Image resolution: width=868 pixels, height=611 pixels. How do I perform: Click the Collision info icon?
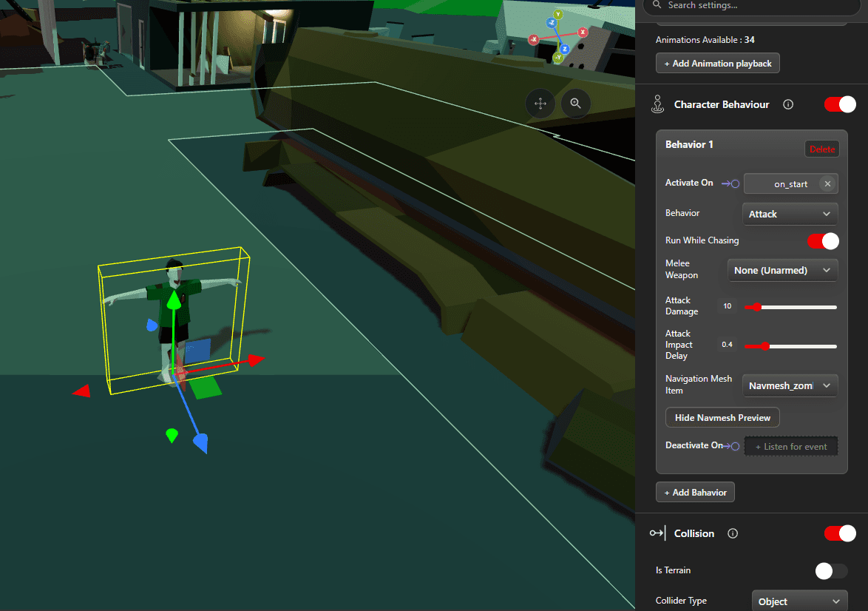pyautogui.click(x=733, y=533)
